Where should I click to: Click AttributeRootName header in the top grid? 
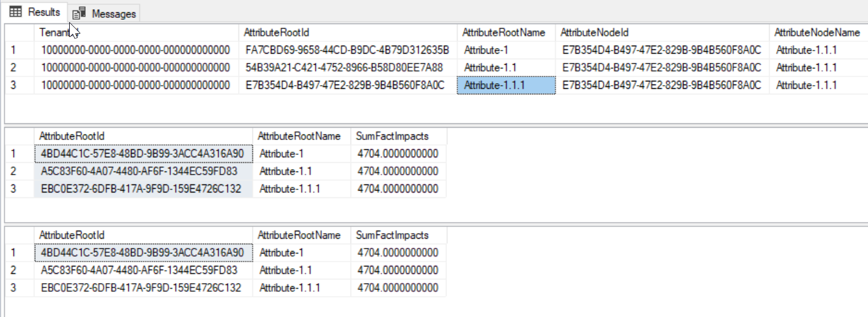(504, 33)
